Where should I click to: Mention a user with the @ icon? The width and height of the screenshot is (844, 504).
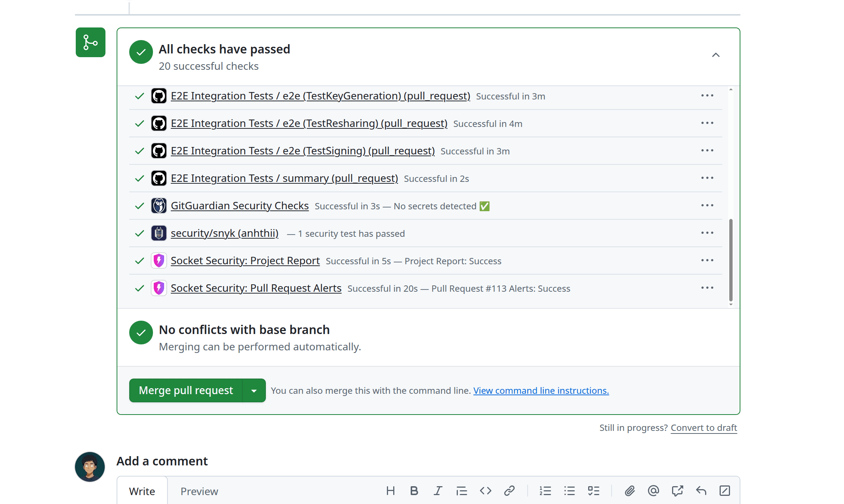[x=653, y=491]
